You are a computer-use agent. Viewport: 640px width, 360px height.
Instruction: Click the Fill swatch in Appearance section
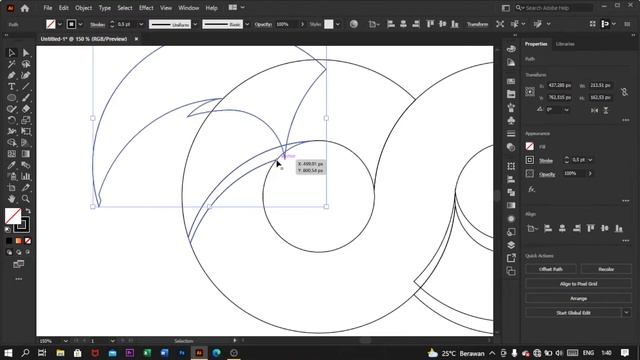click(x=529, y=146)
